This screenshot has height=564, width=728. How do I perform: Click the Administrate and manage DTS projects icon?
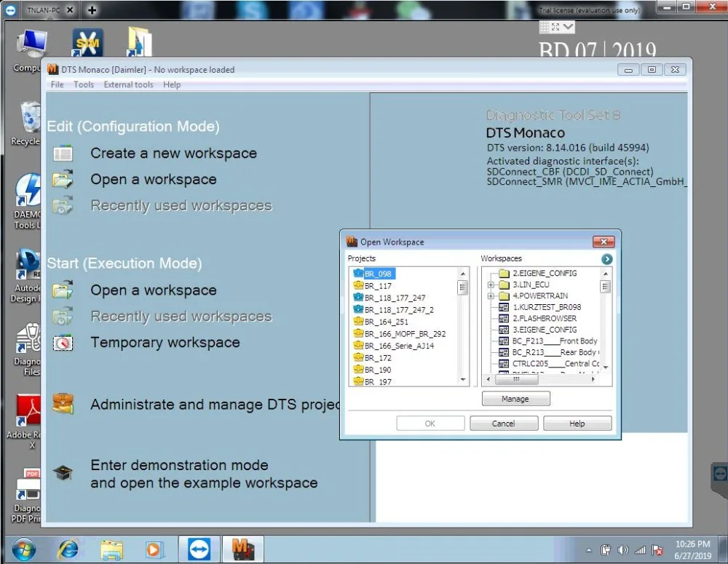pyautogui.click(x=63, y=404)
